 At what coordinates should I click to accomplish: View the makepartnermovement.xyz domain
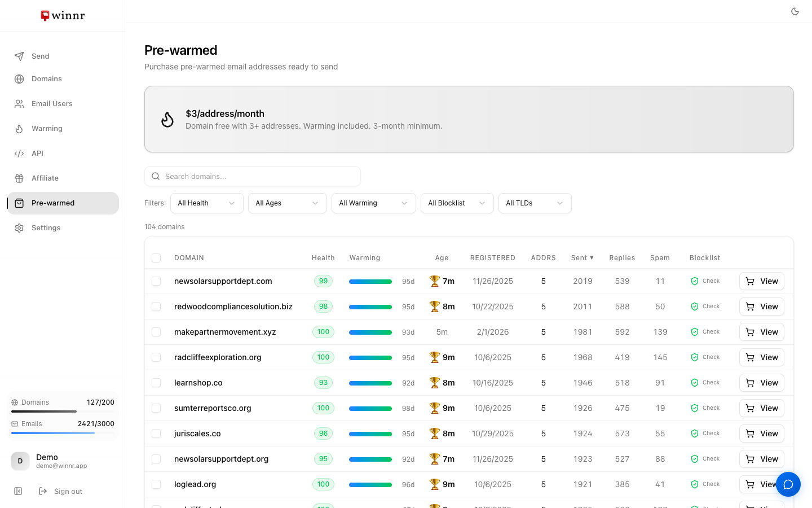pyautogui.click(x=762, y=332)
